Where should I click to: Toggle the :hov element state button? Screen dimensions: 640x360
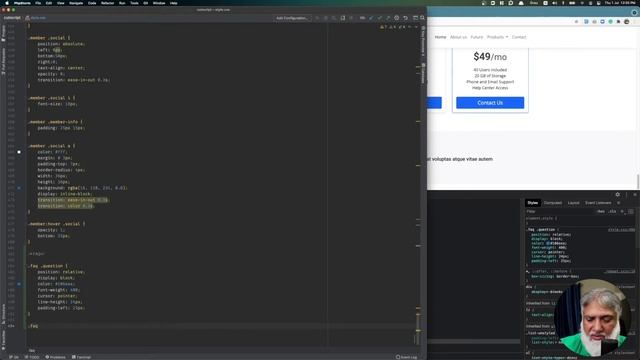[x=600, y=211]
